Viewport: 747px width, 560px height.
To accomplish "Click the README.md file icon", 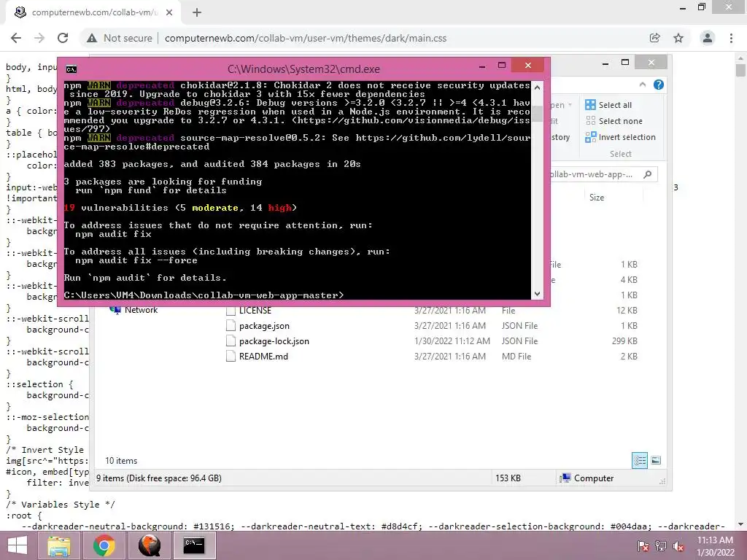I will pos(231,356).
